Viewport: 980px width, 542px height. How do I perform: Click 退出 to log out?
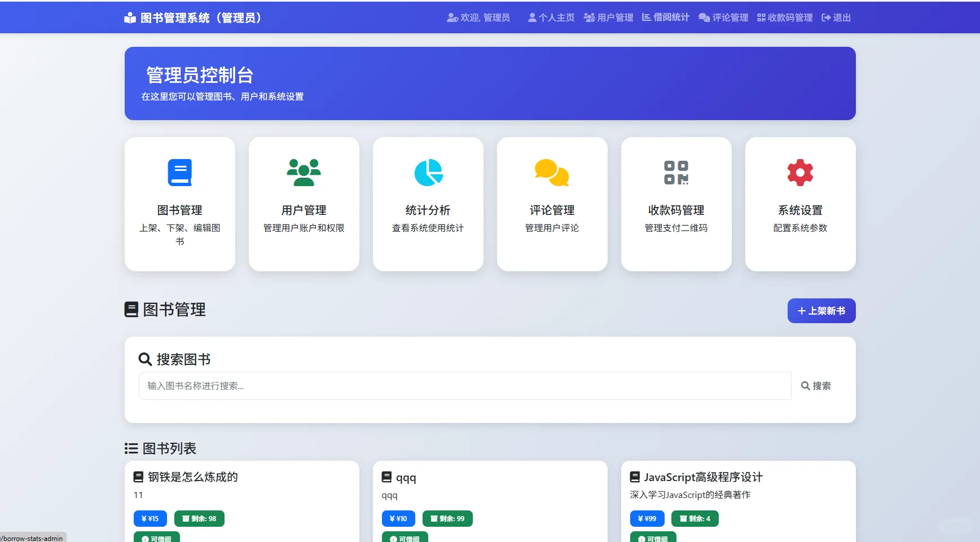click(836, 17)
